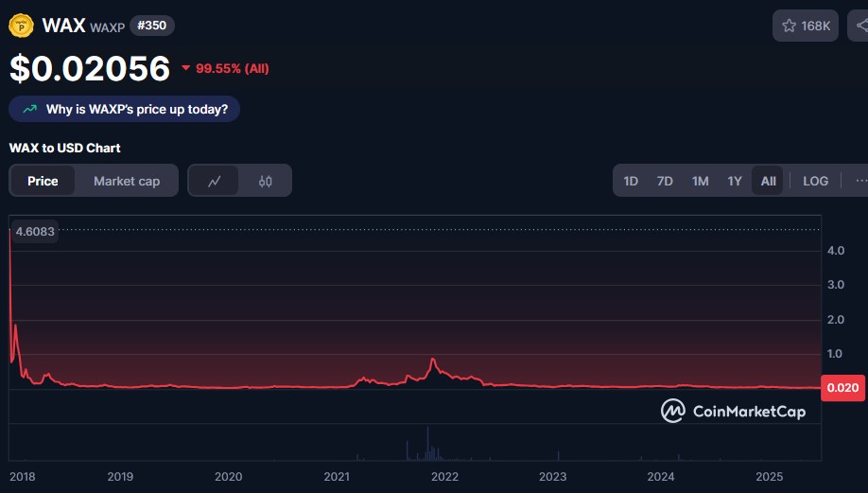
Task: Click the WAXP ticker symbol text
Action: point(108,27)
